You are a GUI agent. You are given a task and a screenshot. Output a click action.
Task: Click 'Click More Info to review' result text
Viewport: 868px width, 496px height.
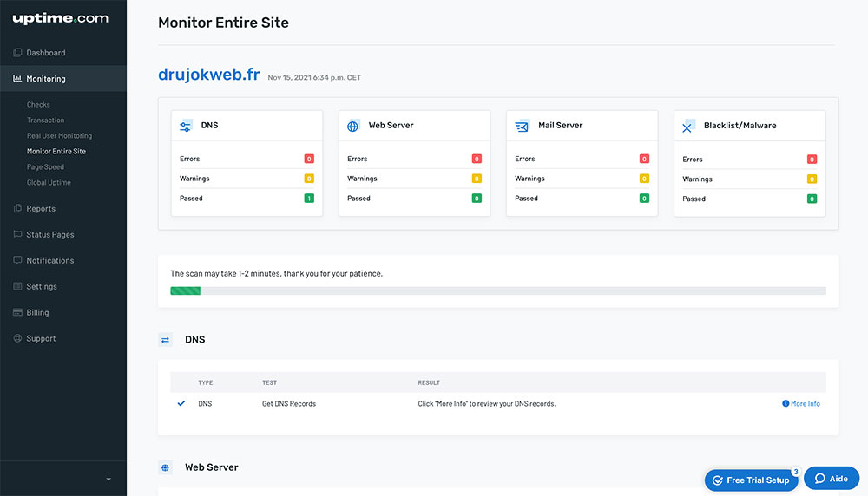(x=487, y=404)
